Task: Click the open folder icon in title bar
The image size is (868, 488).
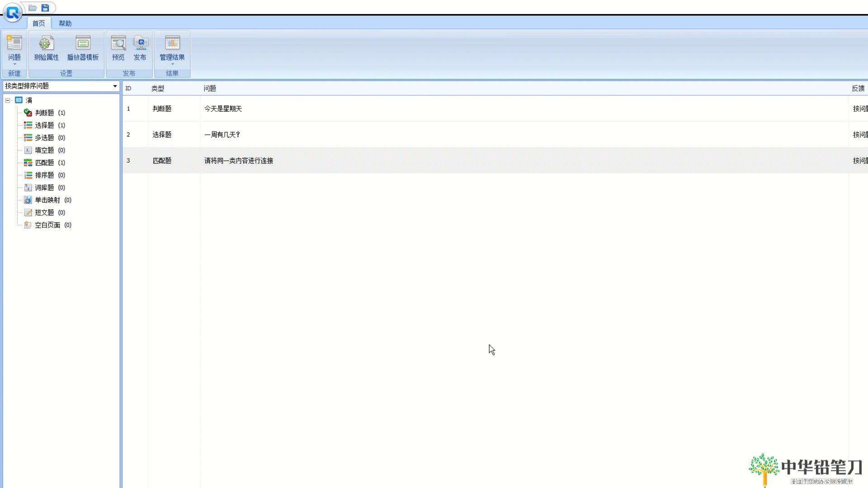Action: [33, 8]
